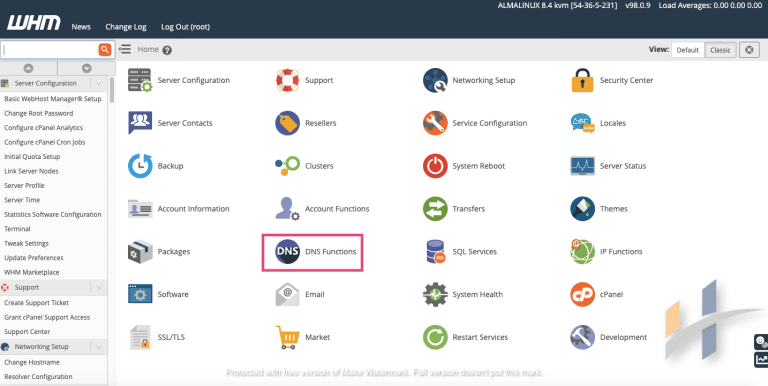Click the SSL/TLS certificate icon
768x386 pixels.
pyautogui.click(x=140, y=338)
